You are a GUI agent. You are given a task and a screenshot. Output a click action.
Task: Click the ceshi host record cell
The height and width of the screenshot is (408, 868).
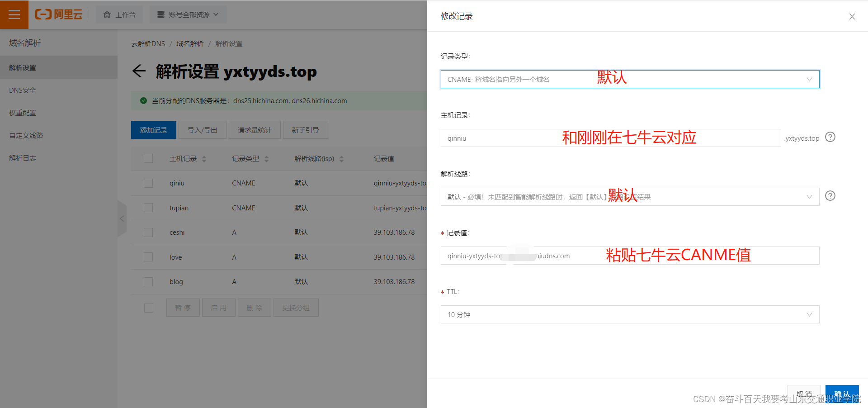(x=177, y=232)
